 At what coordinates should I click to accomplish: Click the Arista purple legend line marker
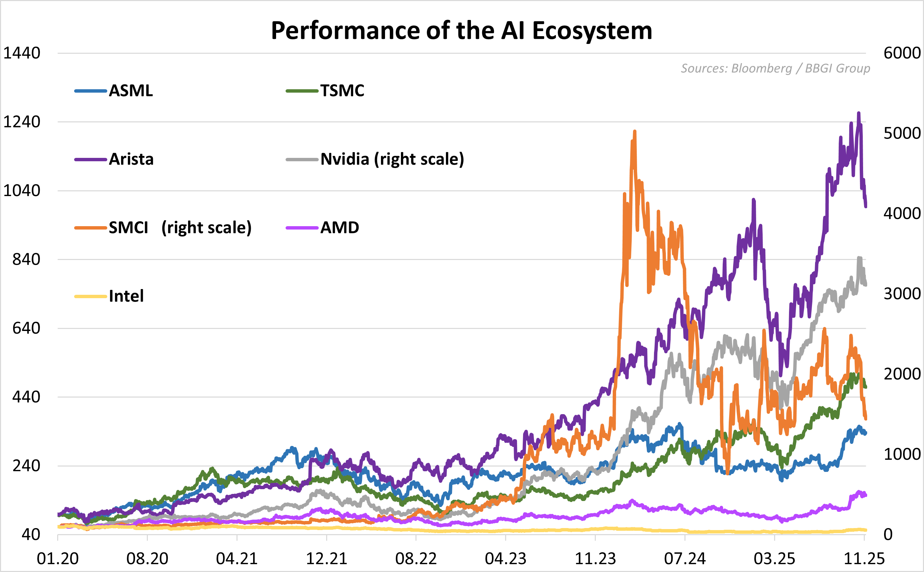90,160
